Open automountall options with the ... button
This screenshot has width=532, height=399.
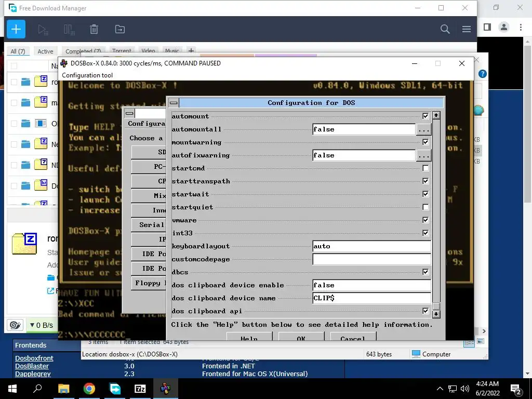click(x=423, y=129)
